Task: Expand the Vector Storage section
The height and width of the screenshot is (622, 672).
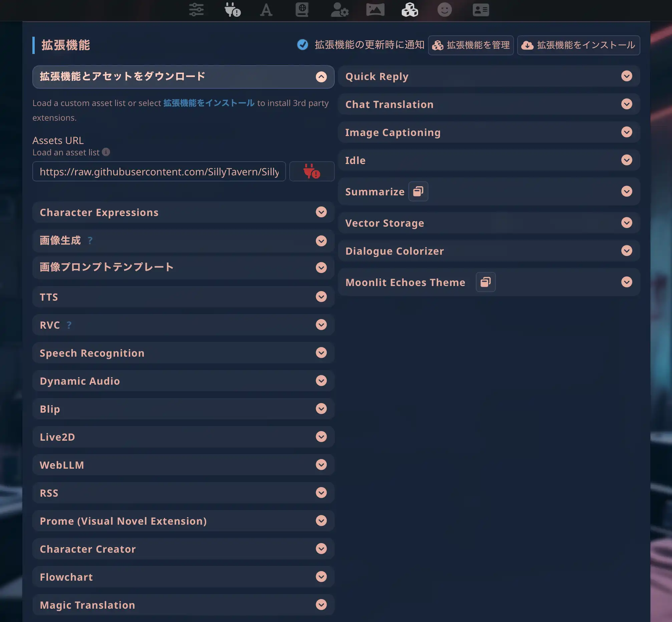Action: pos(627,223)
